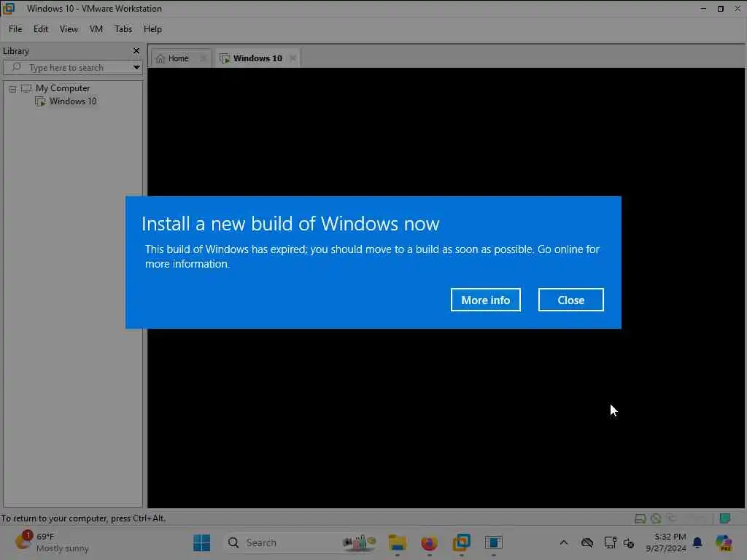Collapse the My Computer tree node
This screenshot has height=560, width=747.
(x=13, y=89)
